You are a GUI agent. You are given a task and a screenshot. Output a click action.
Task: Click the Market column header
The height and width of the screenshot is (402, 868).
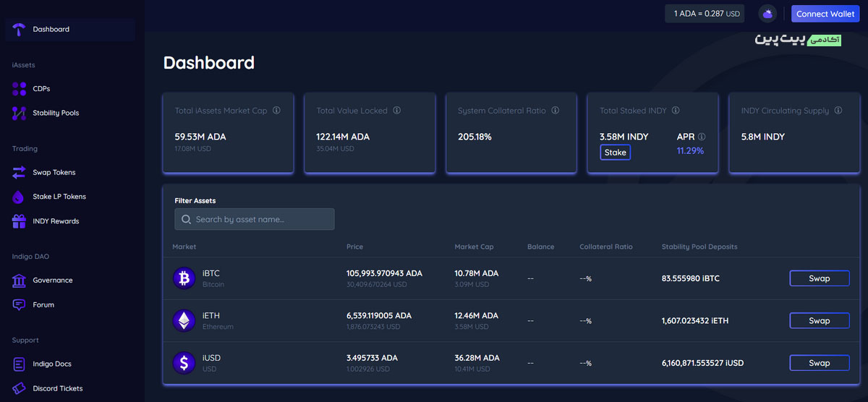tap(184, 247)
